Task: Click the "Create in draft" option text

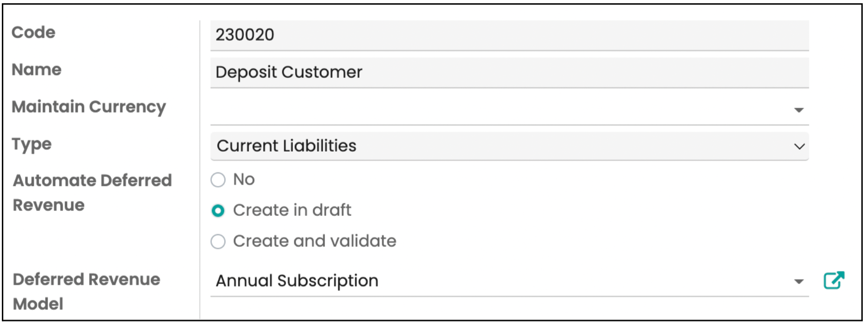Action: pyautogui.click(x=292, y=210)
